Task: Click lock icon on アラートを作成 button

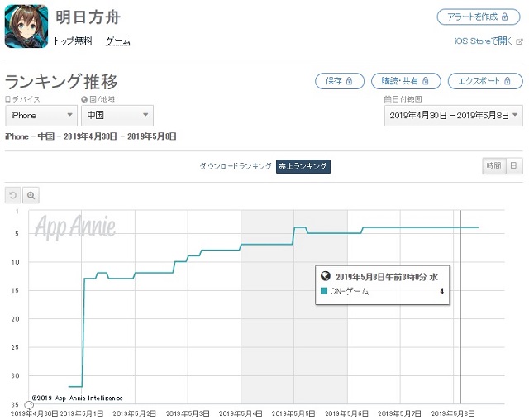Action: (x=505, y=17)
